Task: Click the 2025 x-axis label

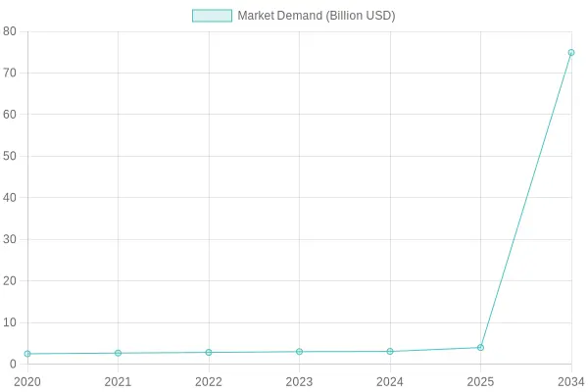Action: [480, 382]
